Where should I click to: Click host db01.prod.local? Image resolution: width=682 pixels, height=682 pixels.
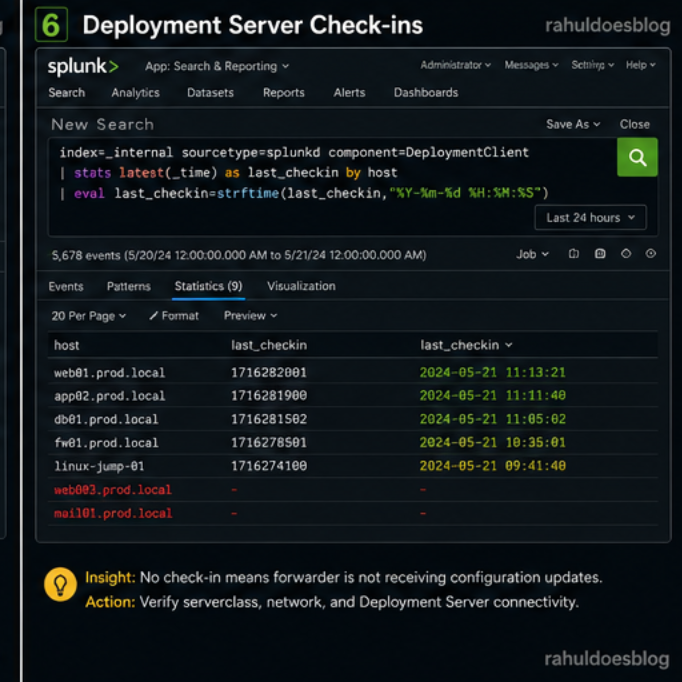[x=106, y=419]
